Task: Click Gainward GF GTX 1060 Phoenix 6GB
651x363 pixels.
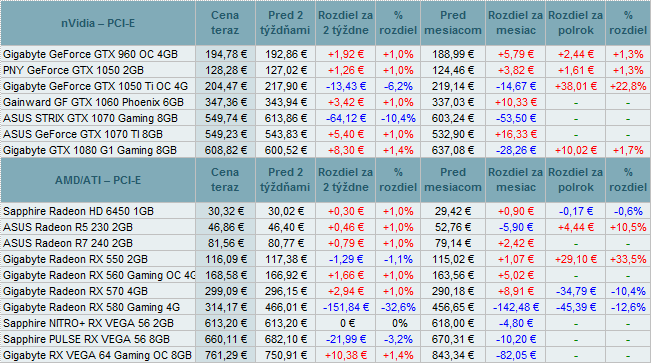Action: point(93,102)
